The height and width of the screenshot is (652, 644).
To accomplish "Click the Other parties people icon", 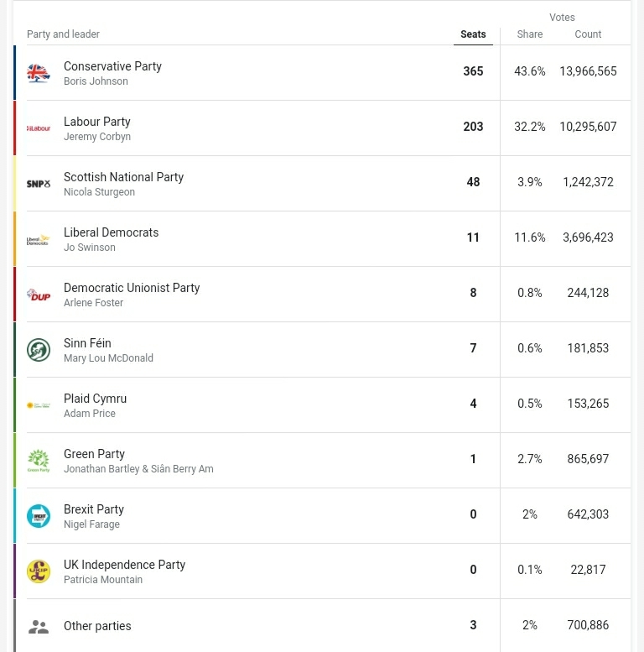I will [x=39, y=626].
